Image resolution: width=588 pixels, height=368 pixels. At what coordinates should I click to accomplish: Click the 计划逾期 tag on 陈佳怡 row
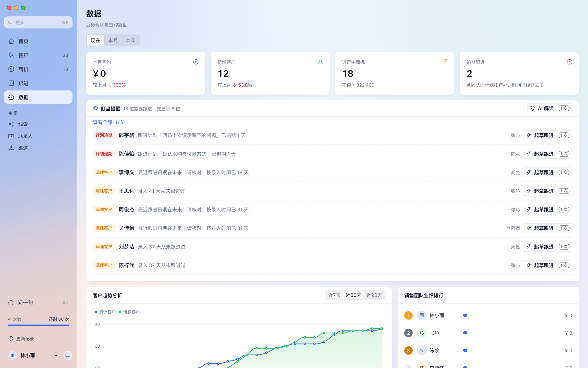(104, 154)
